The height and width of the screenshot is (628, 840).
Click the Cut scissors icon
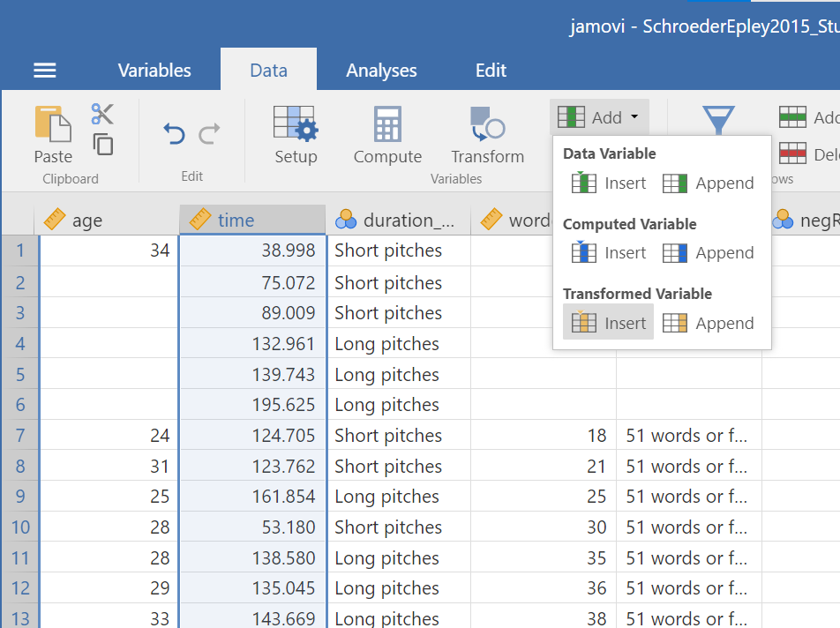click(102, 114)
